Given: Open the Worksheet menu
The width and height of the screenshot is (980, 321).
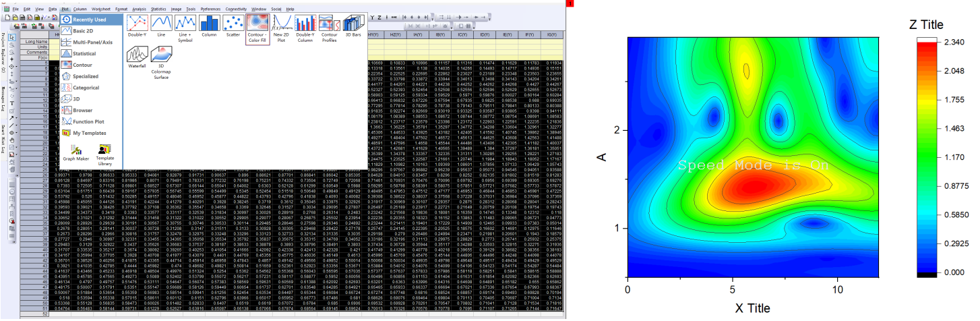Looking at the screenshot, I should (101, 9).
